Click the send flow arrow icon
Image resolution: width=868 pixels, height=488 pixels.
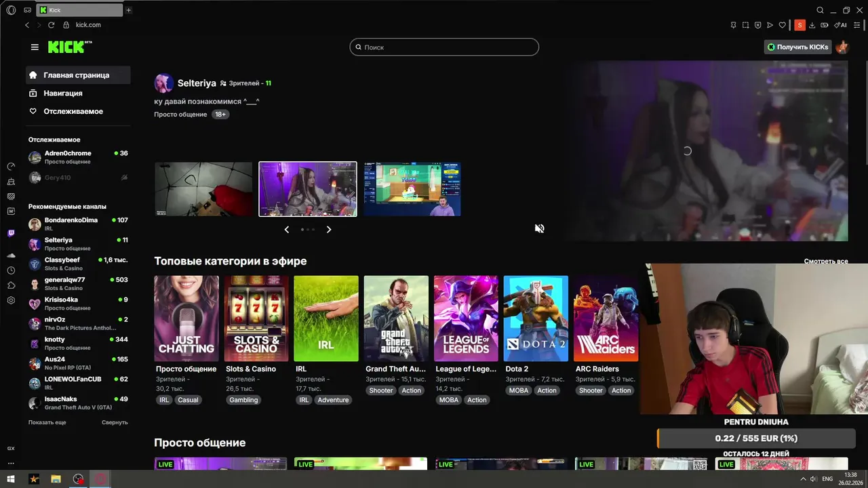pyautogui.click(x=770, y=25)
